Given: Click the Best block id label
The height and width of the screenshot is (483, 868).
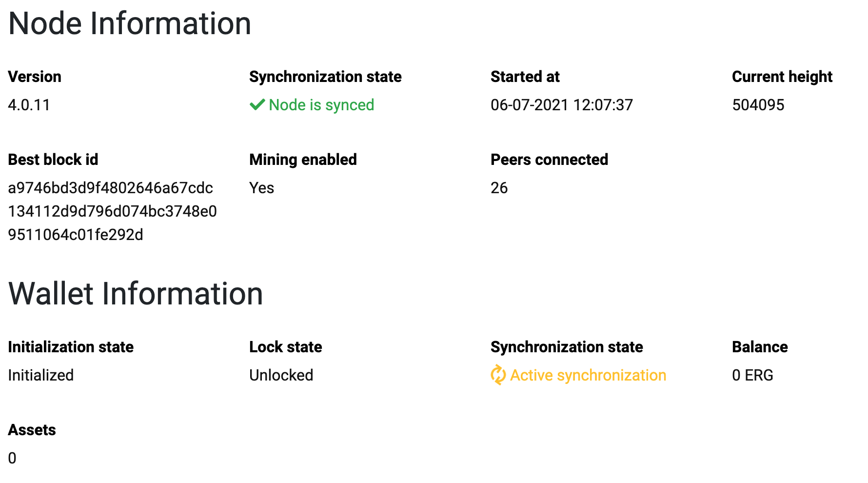Looking at the screenshot, I should tap(53, 160).
